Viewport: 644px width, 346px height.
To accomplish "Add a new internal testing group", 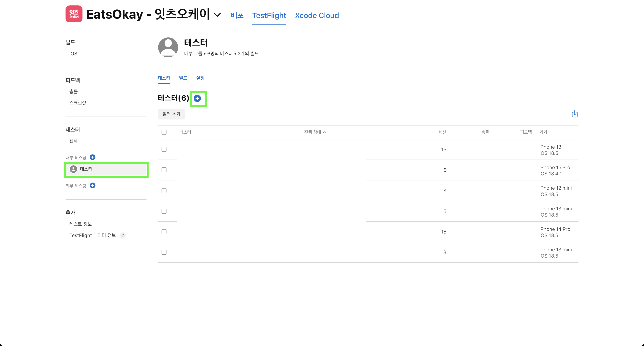I will pyautogui.click(x=92, y=157).
